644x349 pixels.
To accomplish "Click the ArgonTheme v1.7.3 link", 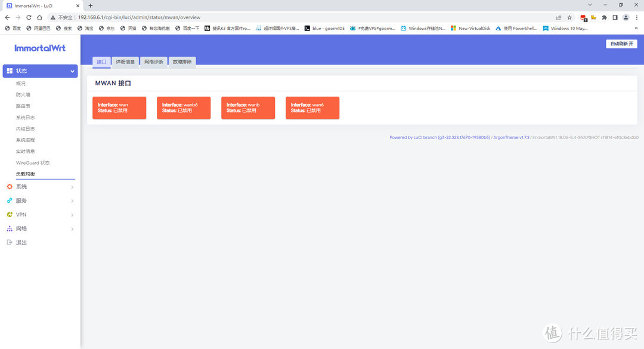I will click(x=511, y=137).
